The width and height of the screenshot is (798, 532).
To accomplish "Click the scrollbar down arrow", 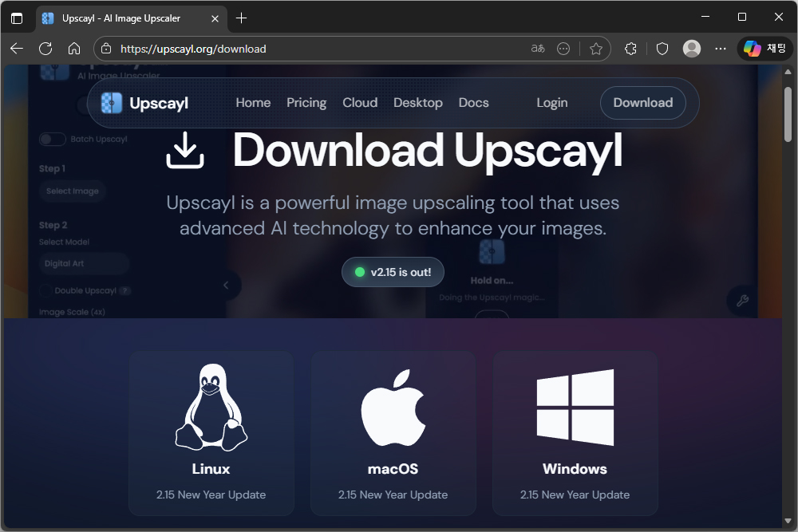I will (788, 521).
